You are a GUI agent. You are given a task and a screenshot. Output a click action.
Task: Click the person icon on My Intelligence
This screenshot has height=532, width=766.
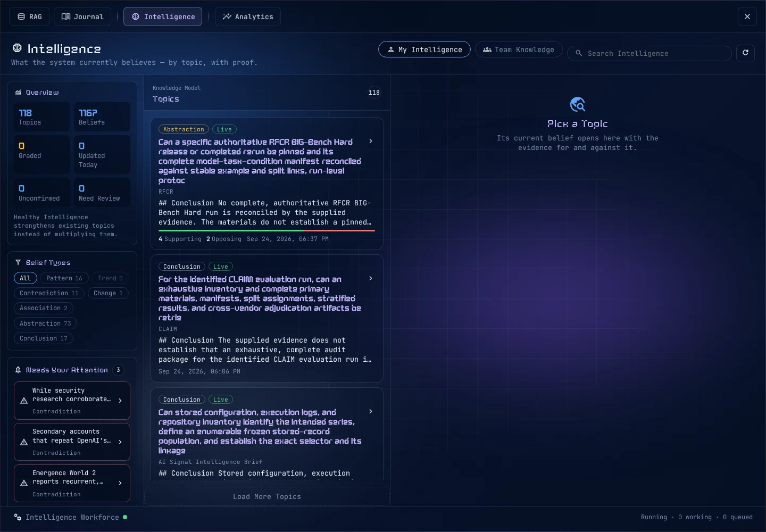pyautogui.click(x=391, y=49)
